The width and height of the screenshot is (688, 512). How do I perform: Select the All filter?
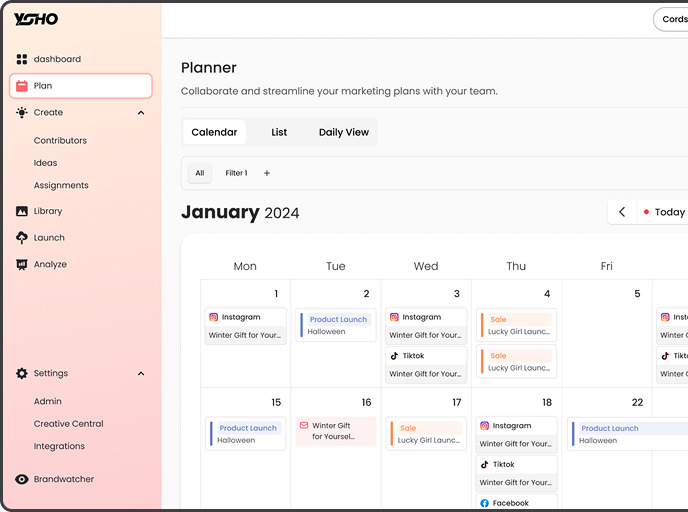(200, 173)
